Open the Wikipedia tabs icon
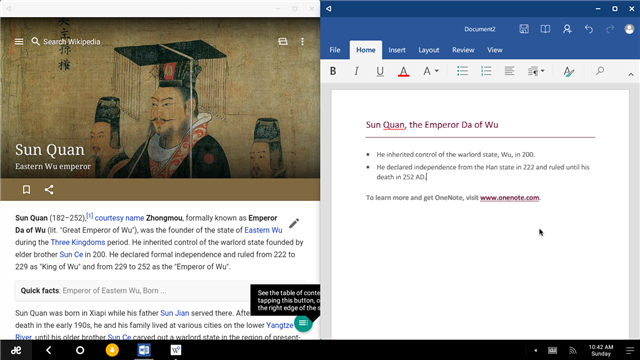 pos(283,42)
